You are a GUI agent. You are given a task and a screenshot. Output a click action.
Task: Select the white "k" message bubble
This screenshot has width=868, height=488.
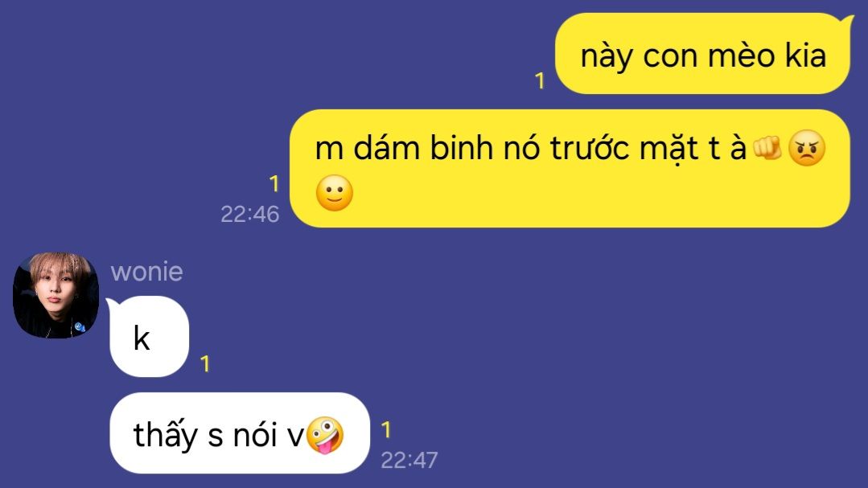pos(150,337)
